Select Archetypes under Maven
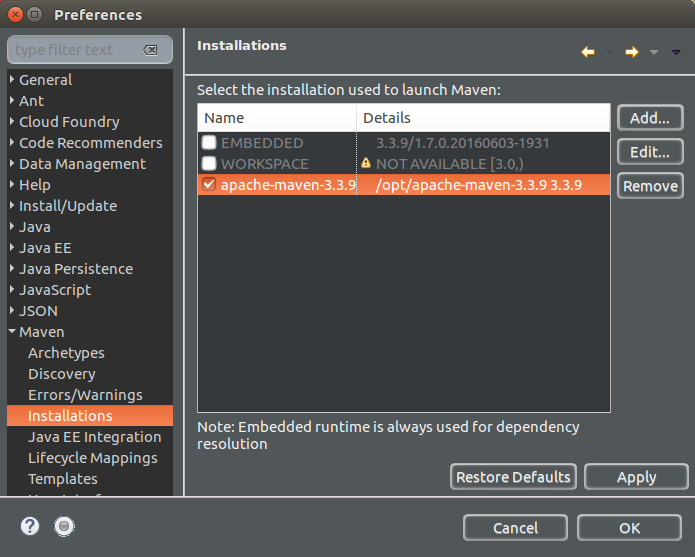 coord(66,353)
